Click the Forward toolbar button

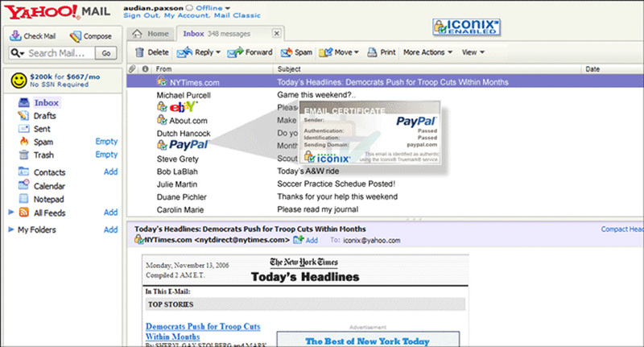pyautogui.click(x=250, y=52)
